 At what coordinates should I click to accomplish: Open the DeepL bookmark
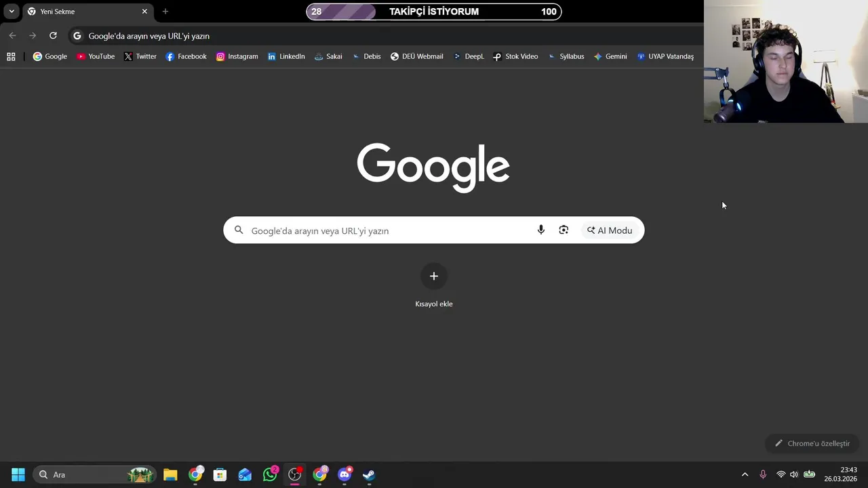[468, 57]
